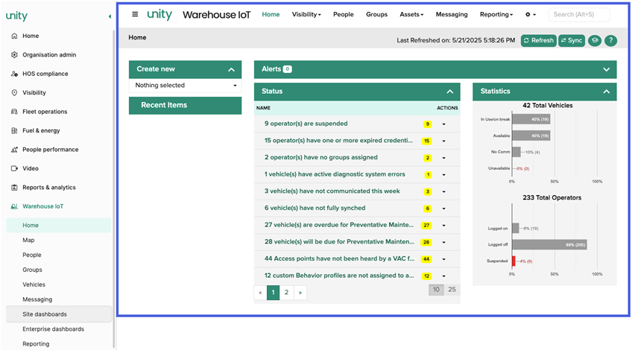Screen dimensions: 644x350
Task: Click the red Suspended bar in chart
Action: [x=514, y=261]
